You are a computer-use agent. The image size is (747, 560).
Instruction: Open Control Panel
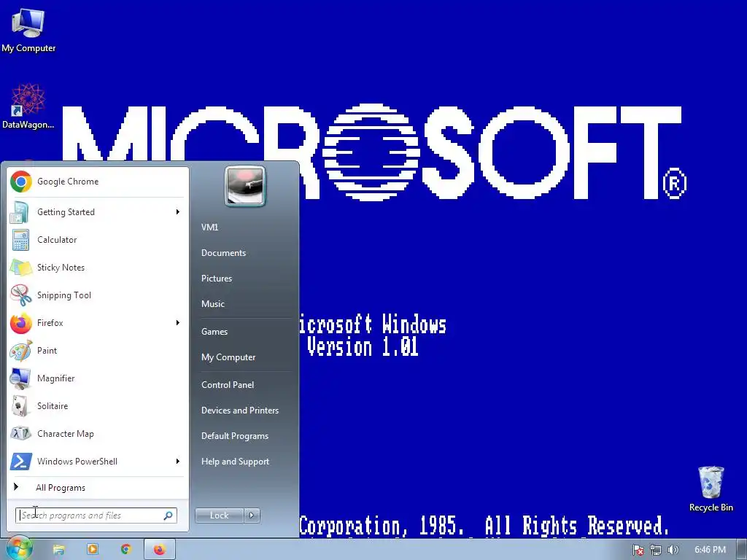click(228, 385)
